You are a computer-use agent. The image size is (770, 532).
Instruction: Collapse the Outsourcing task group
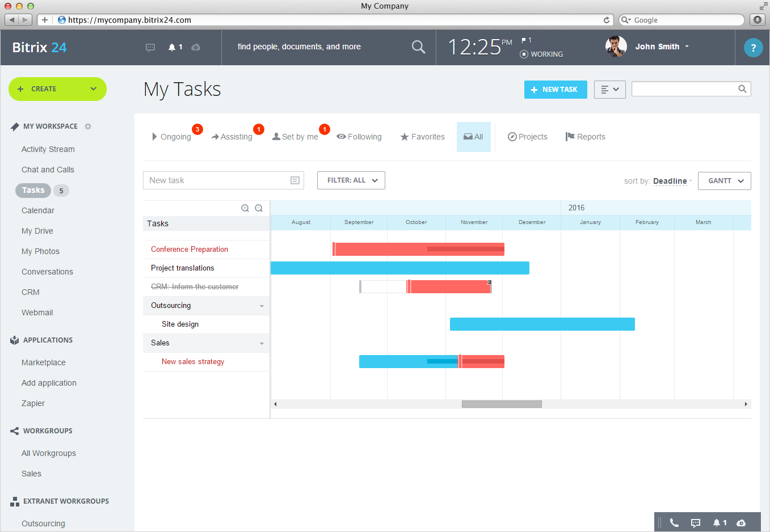tap(261, 305)
